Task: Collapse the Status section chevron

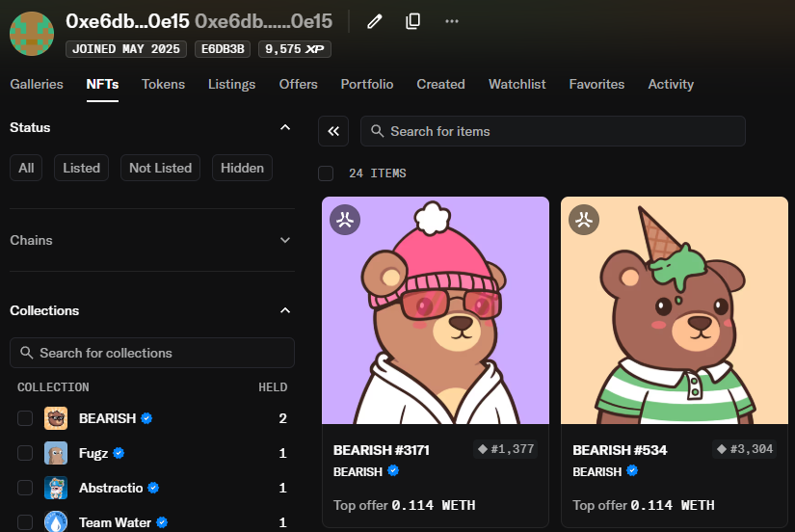Action: [285, 127]
